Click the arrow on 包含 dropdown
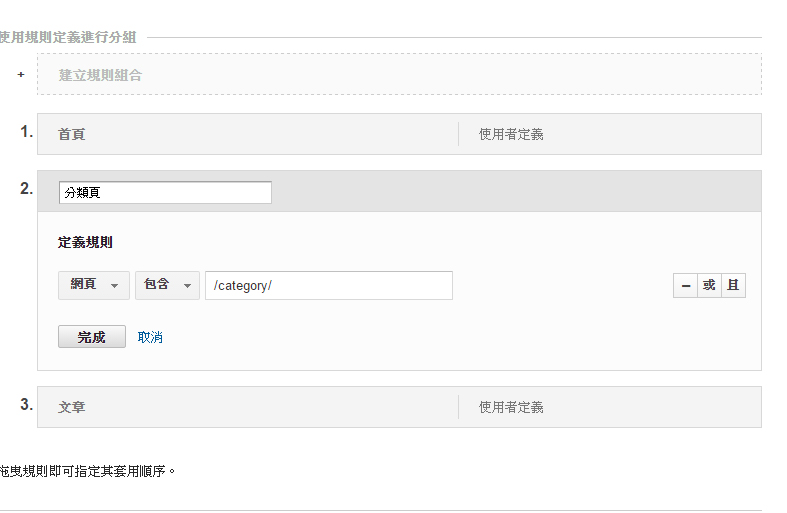This screenshot has height=513, width=787. point(187,286)
